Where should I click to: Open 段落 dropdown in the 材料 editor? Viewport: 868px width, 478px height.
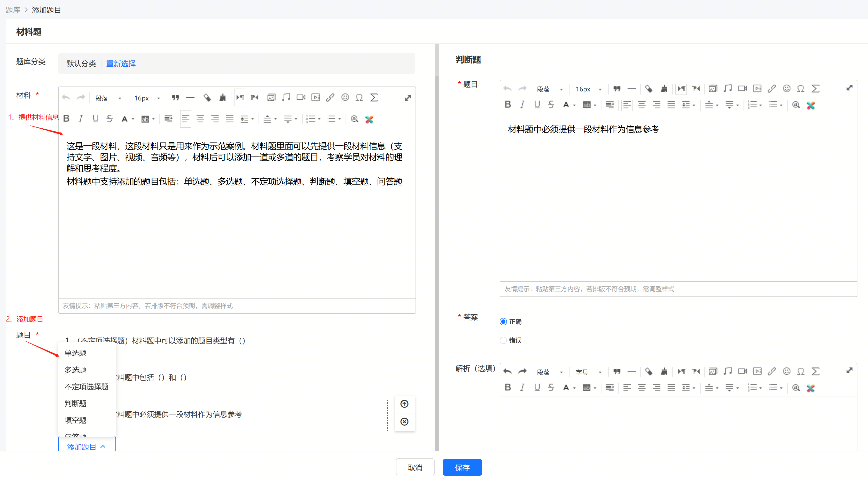point(108,98)
